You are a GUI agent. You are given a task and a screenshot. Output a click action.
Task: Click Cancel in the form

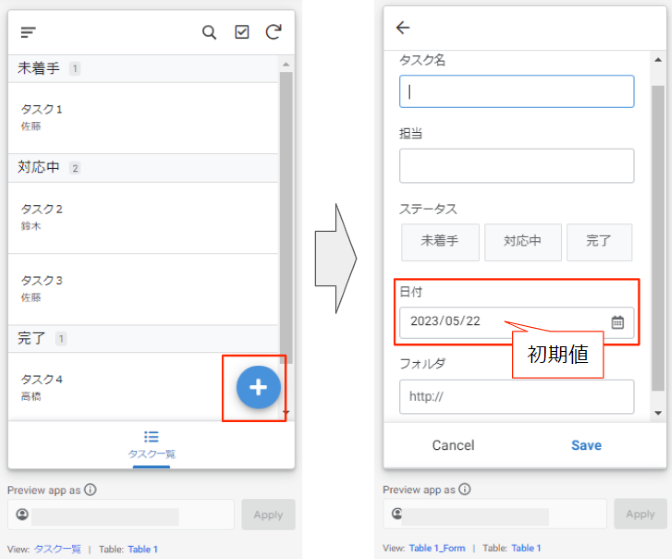[x=453, y=445]
